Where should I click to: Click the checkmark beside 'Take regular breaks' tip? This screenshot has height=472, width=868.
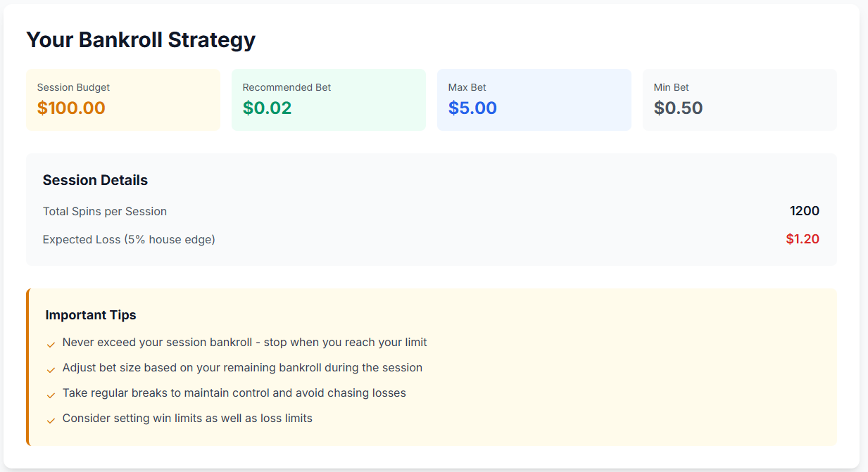[x=51, y=395]
